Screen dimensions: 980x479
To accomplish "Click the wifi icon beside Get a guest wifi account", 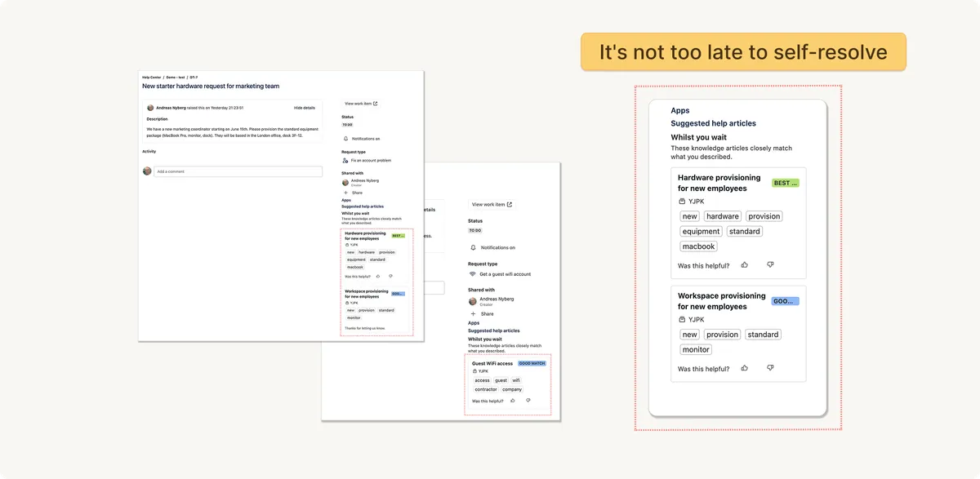I will pos(473,274).
